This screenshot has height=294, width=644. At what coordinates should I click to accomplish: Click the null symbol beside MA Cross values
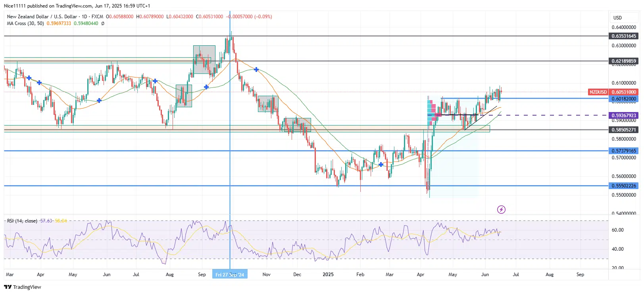pyautogui.click(x=103, y=23)
